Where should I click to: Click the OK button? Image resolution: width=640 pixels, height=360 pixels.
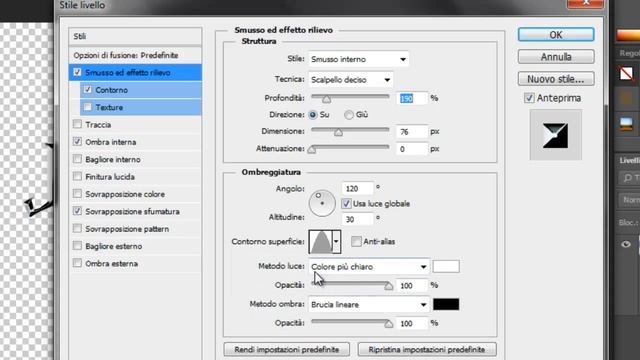[x=556, y=35]
